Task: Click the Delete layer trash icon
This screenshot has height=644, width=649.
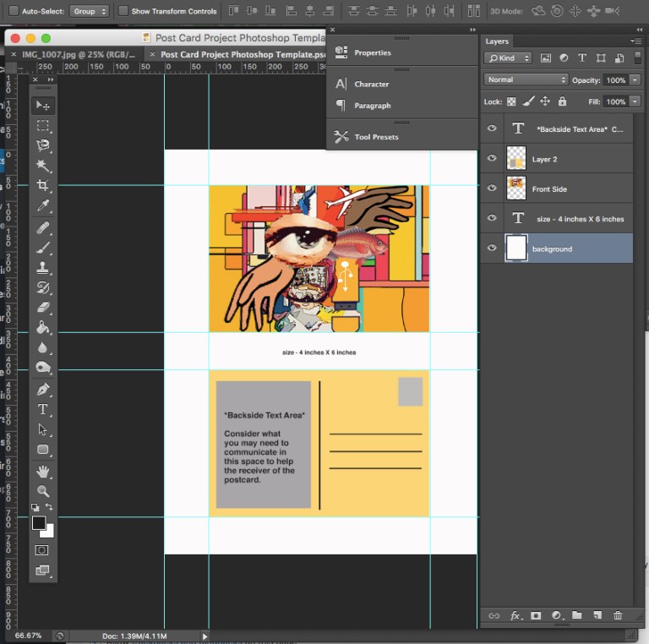Action: [618, 615]
